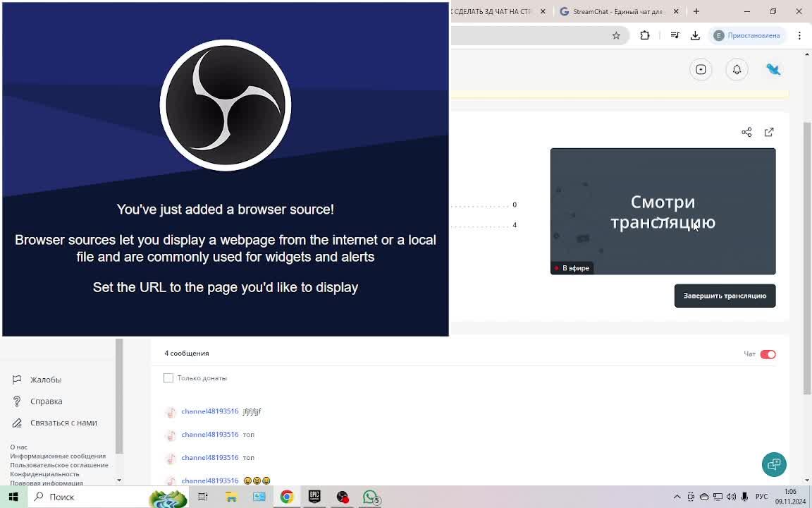Open the stream in a new window icon
Screen dimensions: 812x508
(x=769, y=132)
